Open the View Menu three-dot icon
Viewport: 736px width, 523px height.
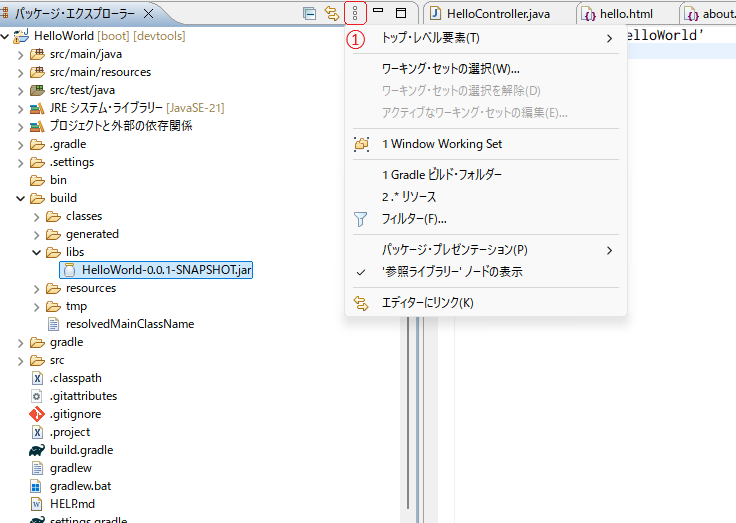click(x=355, y=13)
